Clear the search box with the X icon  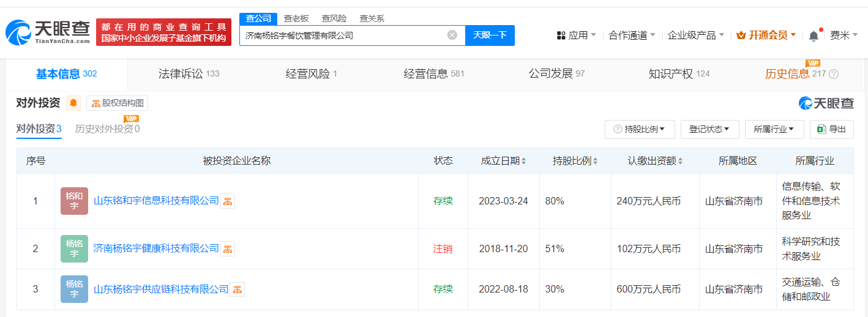coord(452,35)
